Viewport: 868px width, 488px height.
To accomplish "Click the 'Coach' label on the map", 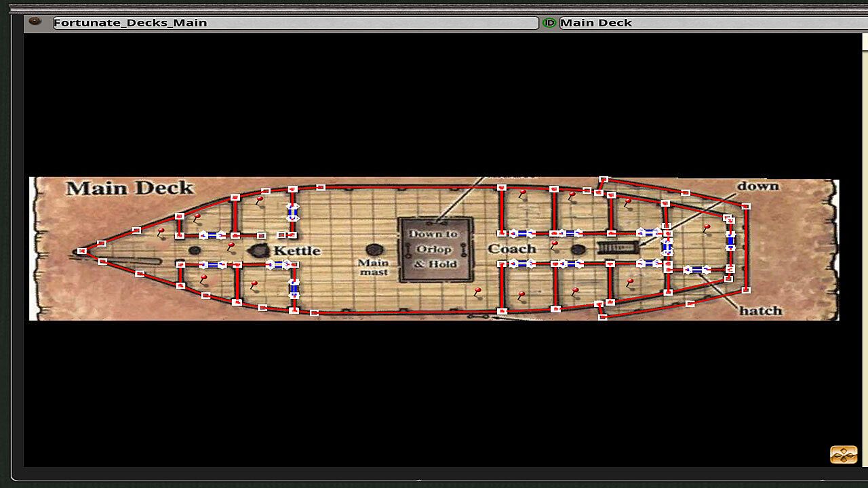I will 512,249.
